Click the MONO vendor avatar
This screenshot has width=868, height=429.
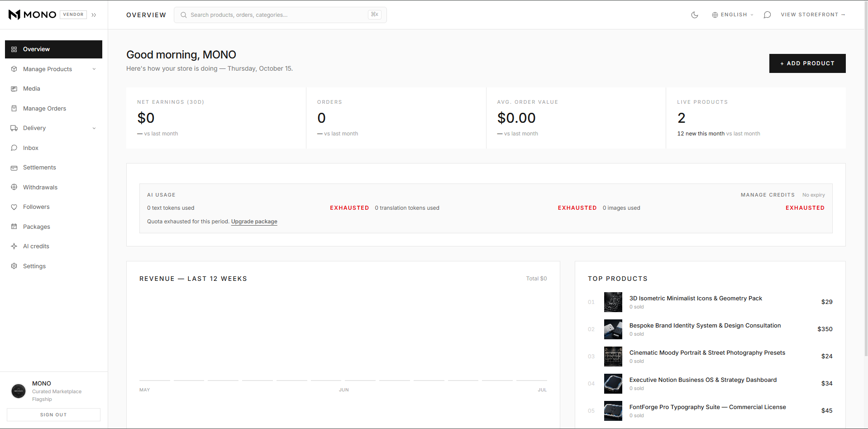point(19,391)
